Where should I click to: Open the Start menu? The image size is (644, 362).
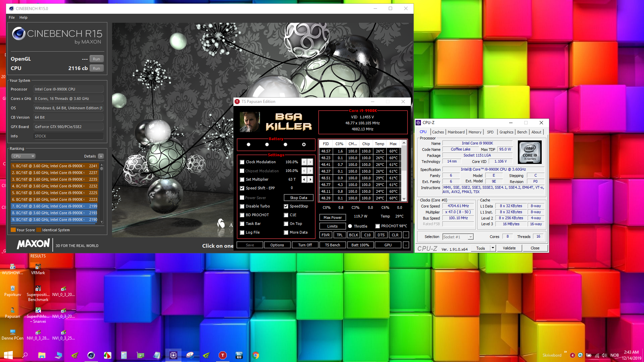click(8, 355)
